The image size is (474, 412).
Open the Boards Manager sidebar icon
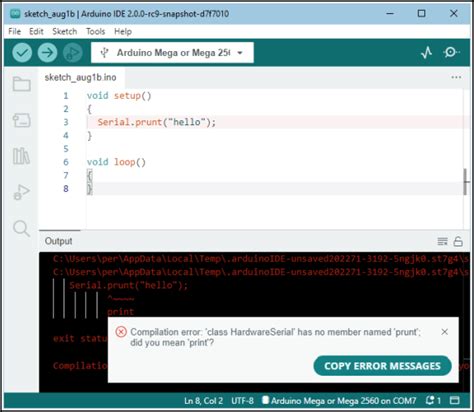22,120
